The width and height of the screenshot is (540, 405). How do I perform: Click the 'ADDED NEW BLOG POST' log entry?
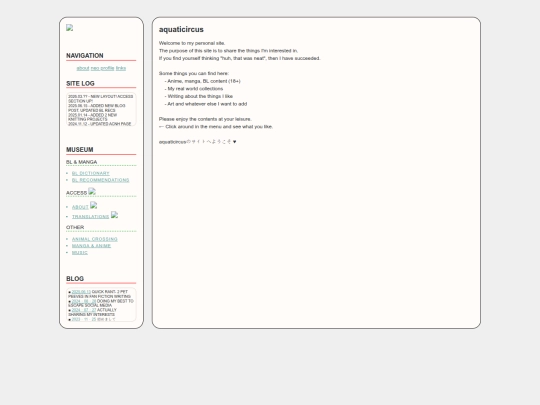[x=97, y=108]
